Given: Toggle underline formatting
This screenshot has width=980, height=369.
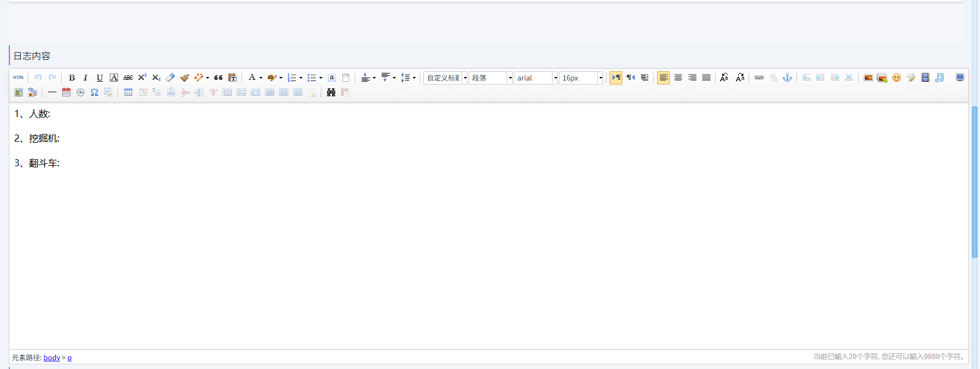Looking at the screenshot, I should [100, 78].
